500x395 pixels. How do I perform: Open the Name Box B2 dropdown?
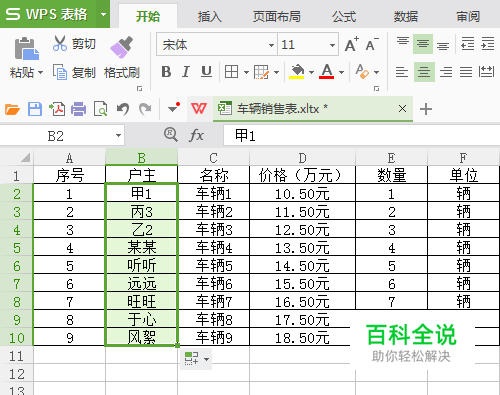[x=118, y=136]
